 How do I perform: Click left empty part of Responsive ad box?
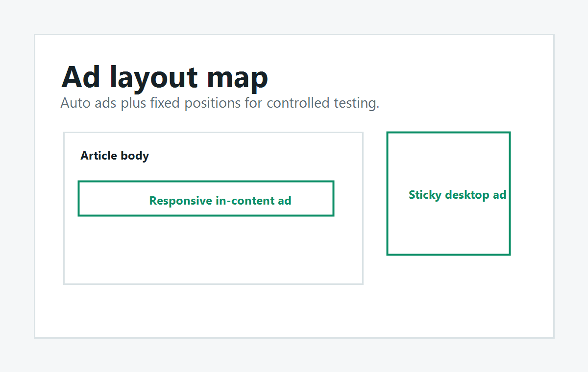tap(113, 198)
